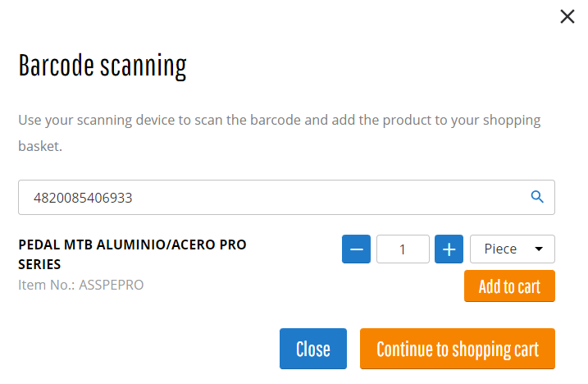Increase quantity with the plus button

(x=449, y=249)
